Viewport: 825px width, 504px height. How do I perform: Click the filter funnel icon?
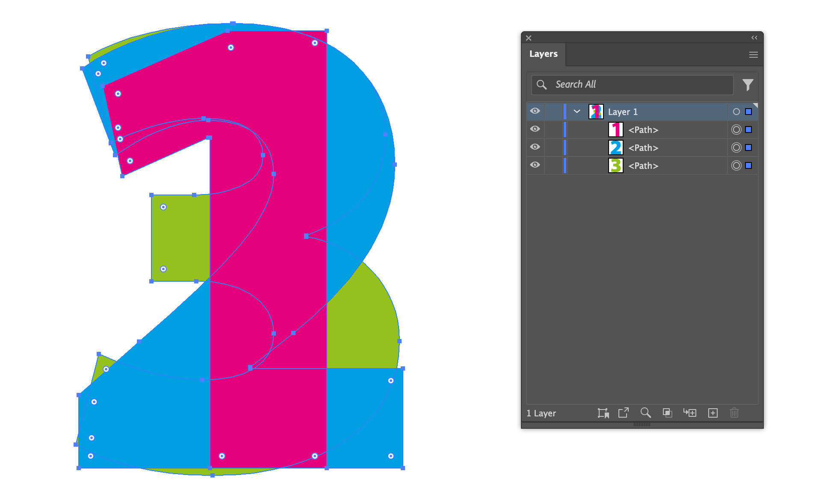[748, 85]
